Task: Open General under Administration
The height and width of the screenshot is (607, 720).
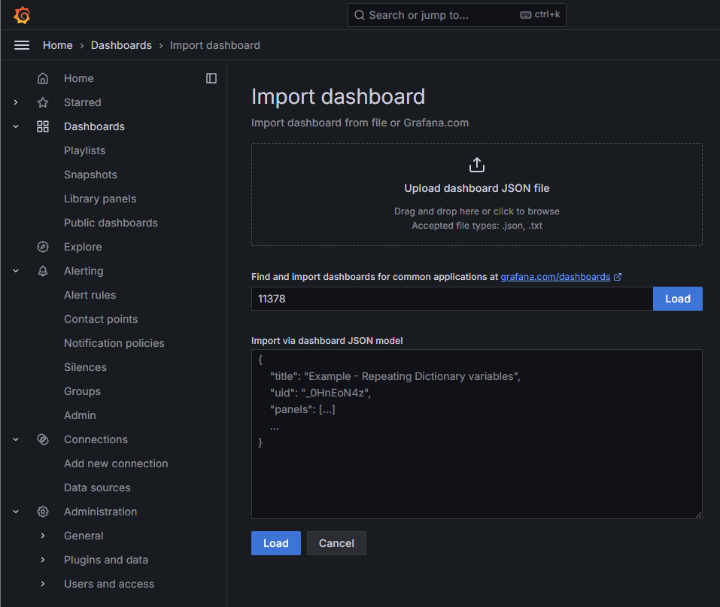Action: pyautogui.click(x=84, y=536)
